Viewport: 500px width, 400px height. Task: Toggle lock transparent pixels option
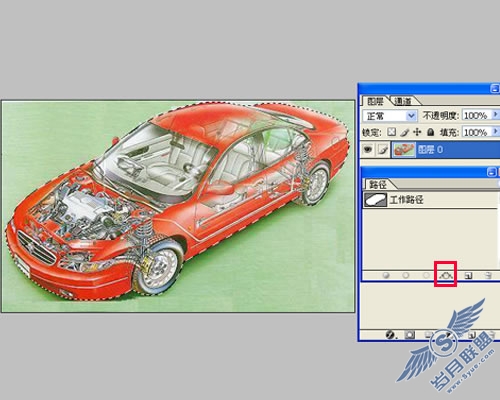click(392, 132)
